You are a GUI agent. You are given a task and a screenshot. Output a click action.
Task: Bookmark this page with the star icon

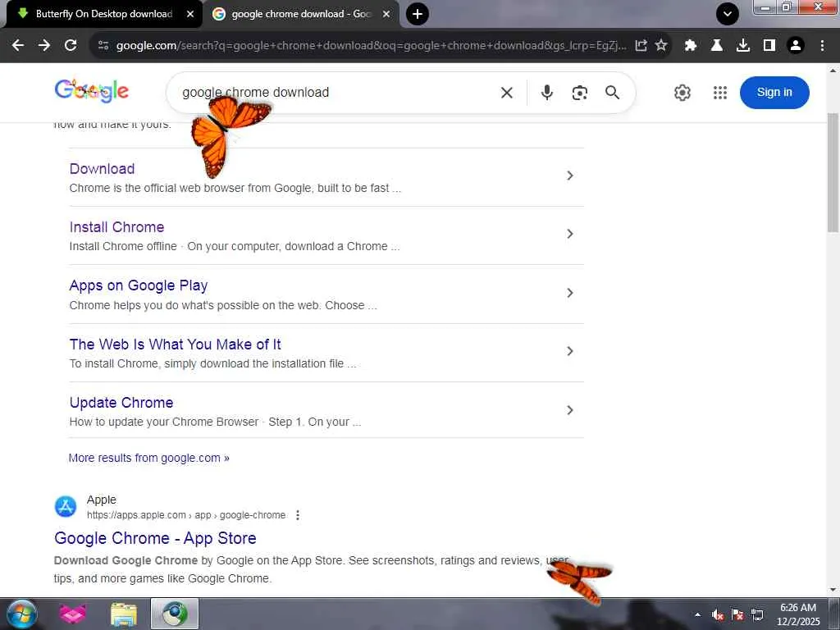click(662, 46)
